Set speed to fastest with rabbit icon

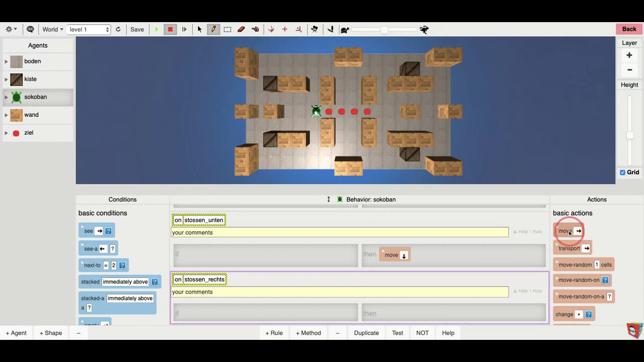point(424,29)
